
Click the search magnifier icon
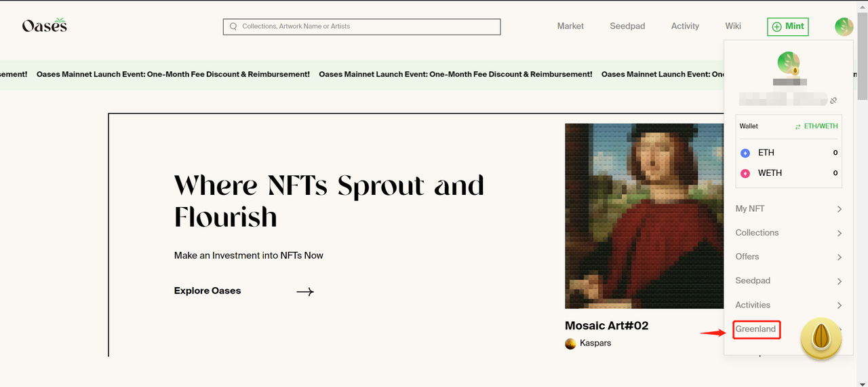pyautogui.click(x=234, y=26)
